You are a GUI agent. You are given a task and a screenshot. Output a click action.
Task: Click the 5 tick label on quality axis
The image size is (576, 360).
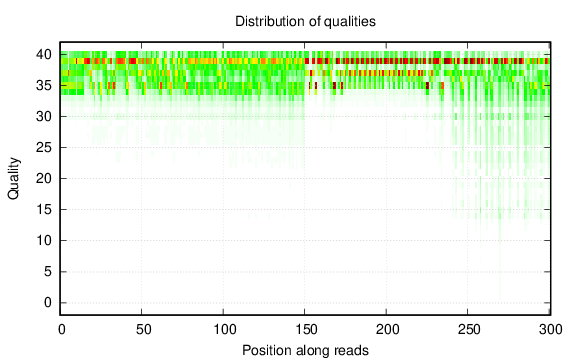point(48,271)
